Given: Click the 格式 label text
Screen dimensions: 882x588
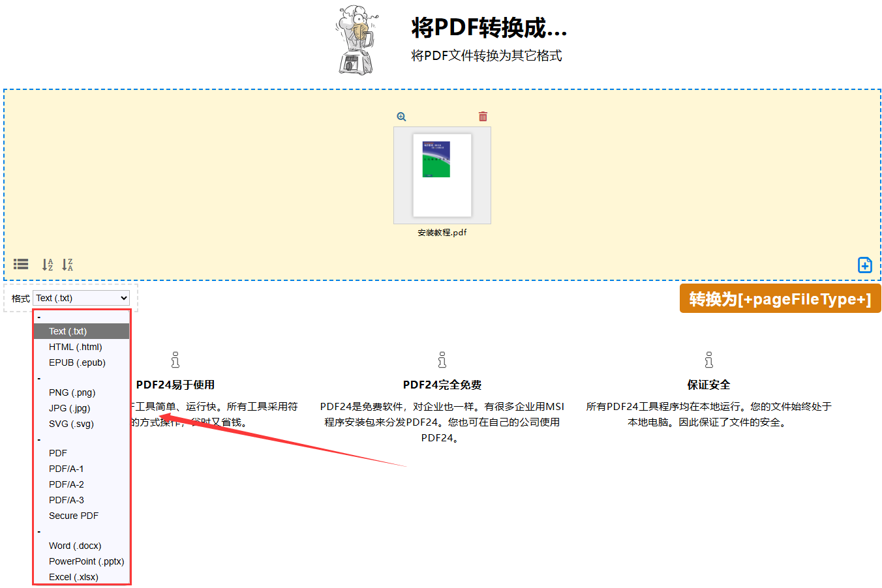Looking at the screenshot, I should [21, 299].
